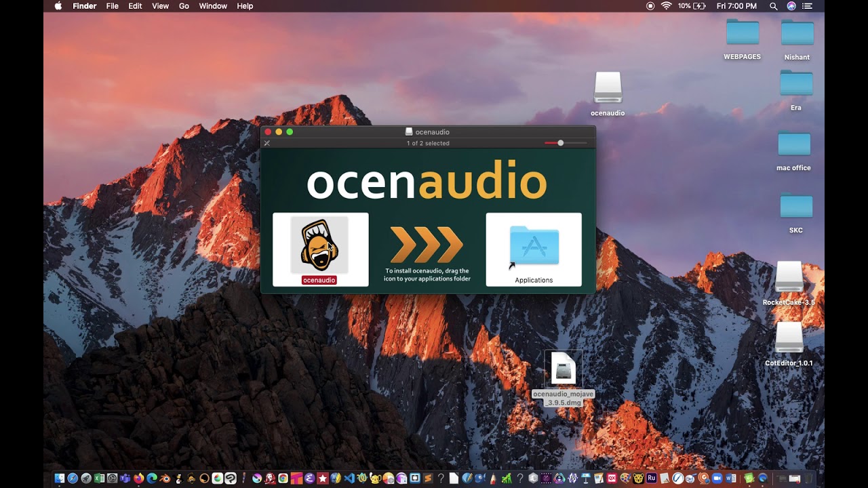Screen dimensions: 868x488
Task: Click the ocenaudio window title proxy icon
Action: [x=409, y=131]
